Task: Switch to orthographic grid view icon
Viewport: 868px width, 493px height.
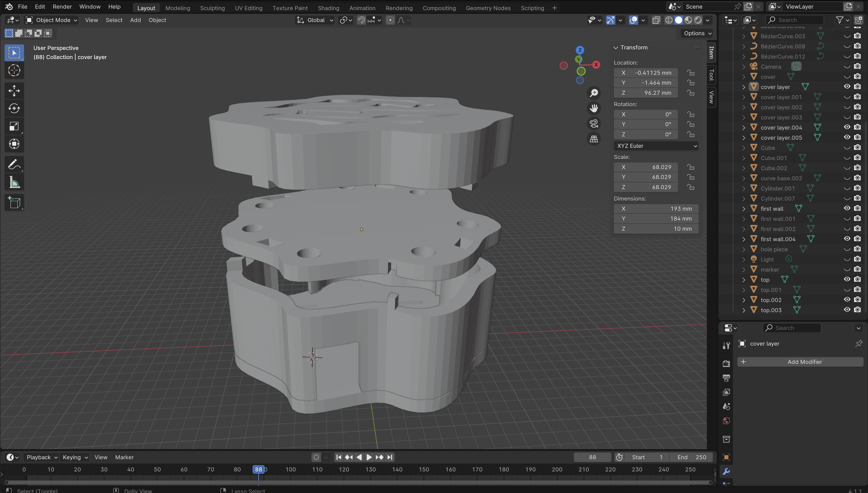Action: click(x=594, y=139)
